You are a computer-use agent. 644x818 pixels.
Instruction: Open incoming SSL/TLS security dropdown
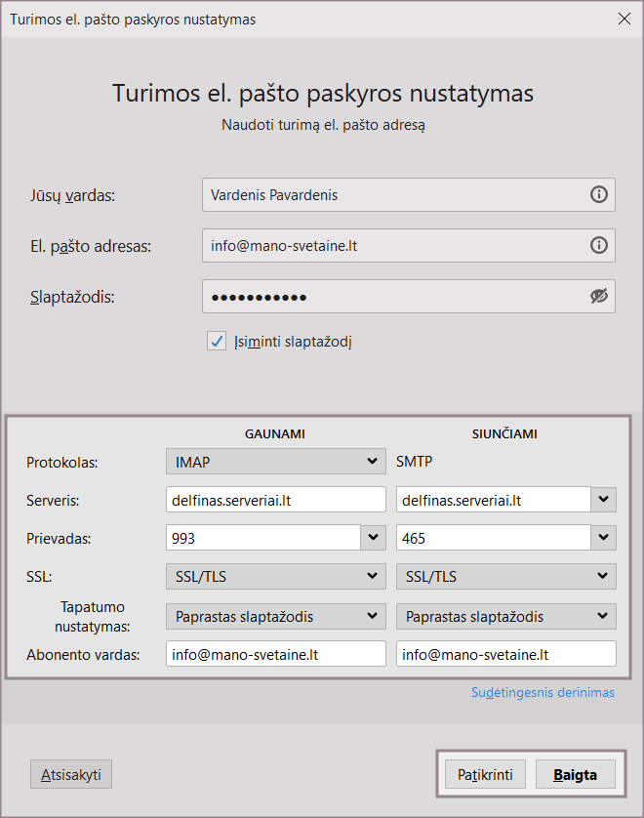(275, 577)
